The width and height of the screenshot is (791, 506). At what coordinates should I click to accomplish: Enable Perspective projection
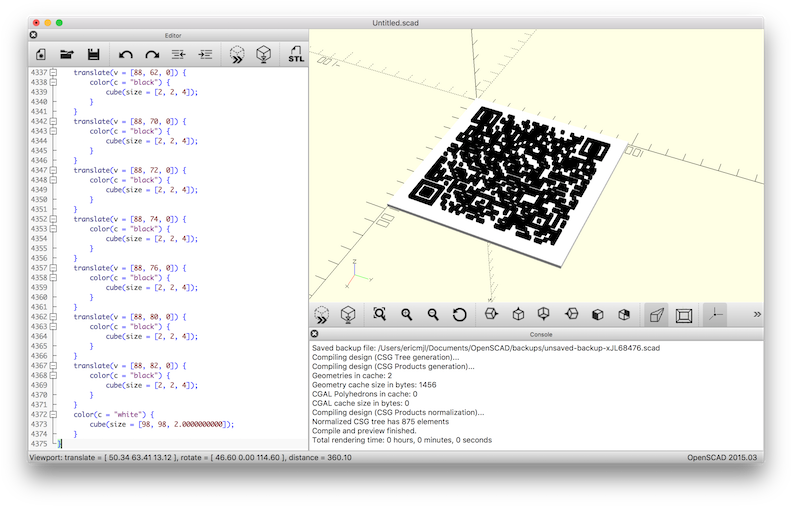click(x=656, y=315)
